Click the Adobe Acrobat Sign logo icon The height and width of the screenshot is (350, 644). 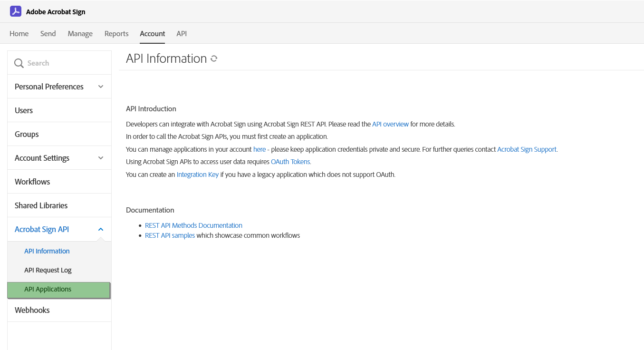point(16,11)
